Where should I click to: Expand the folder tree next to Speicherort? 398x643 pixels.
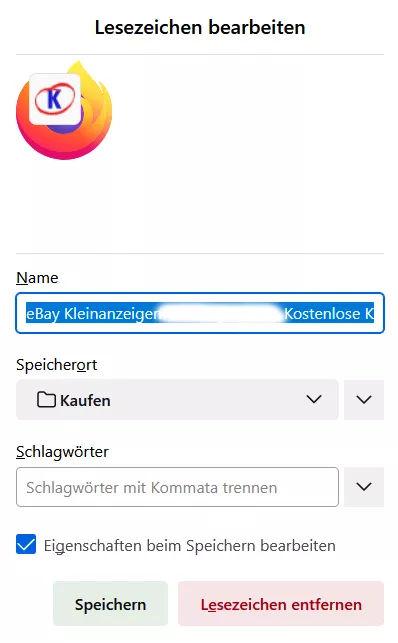tap(364, 400)
